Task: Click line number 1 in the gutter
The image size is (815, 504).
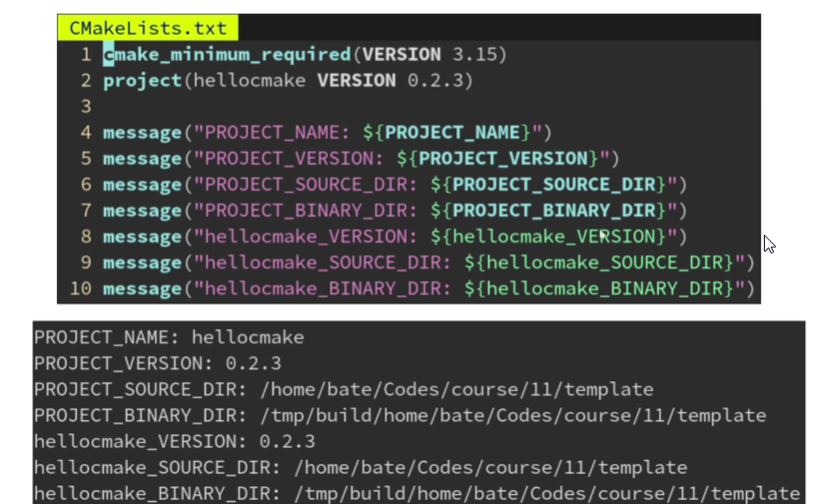Action: click(x=86, y=55)
